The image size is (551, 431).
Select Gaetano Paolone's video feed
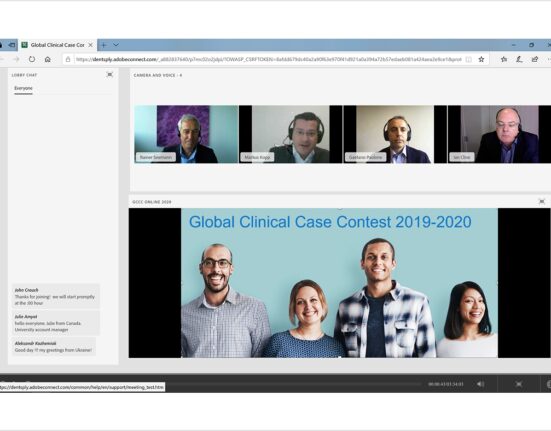click(x=395, y=134)
